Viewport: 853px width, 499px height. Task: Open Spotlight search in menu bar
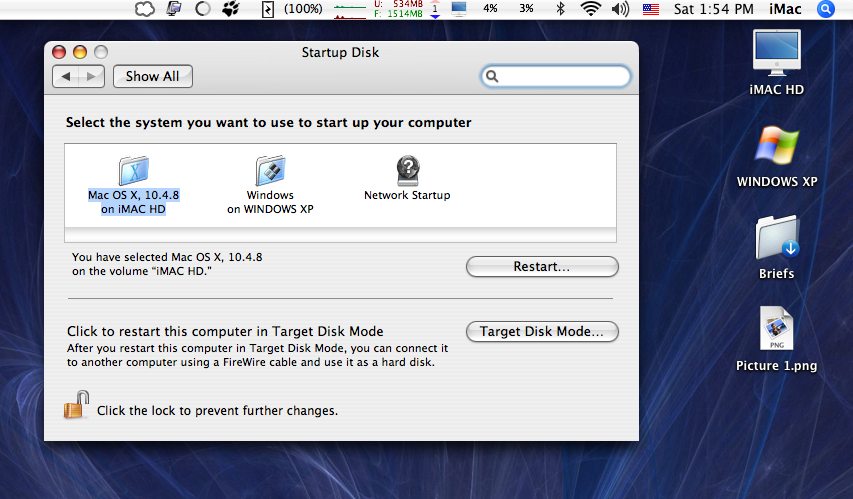click(825, 9)
